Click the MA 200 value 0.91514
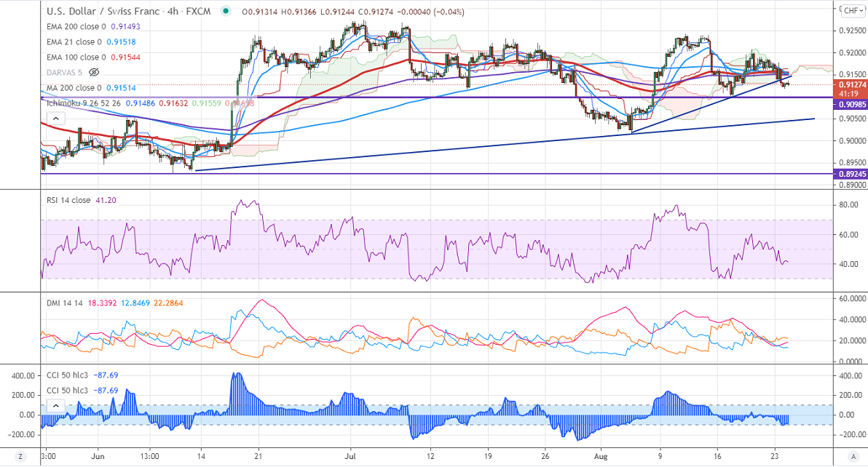Image resolution: width=868 pixels, height=467 pixels. (x=121, y=88)
